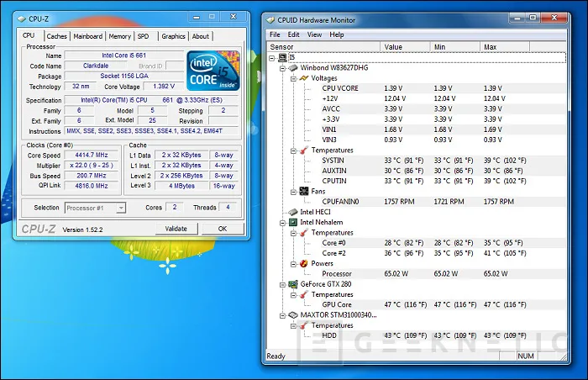Viewport: 588px width, 380px height.
Task: Click the Core Speed field 4414.7 MHz
Action: coord(92,155)
